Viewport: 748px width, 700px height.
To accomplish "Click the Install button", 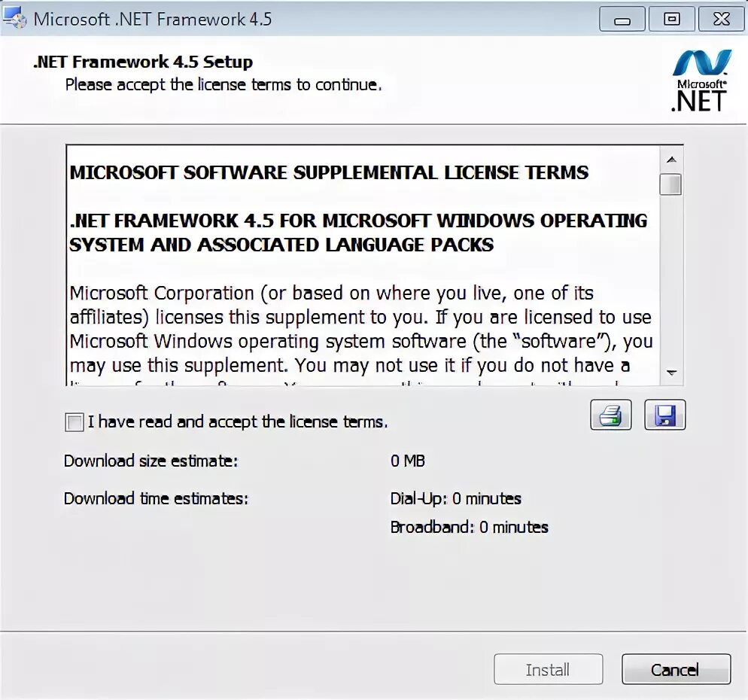I will click(x=548, y=669).
